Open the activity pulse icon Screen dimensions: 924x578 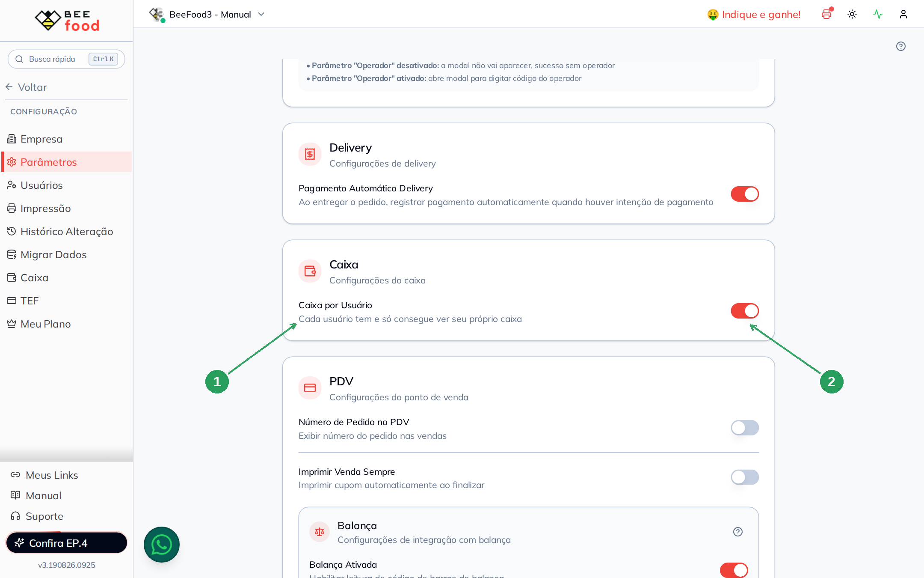point(878,14)
